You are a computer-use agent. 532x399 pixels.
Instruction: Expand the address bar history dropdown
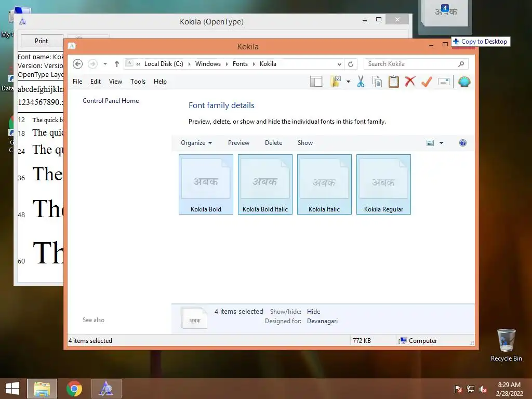pyautogui.click(x=339, y=64)
